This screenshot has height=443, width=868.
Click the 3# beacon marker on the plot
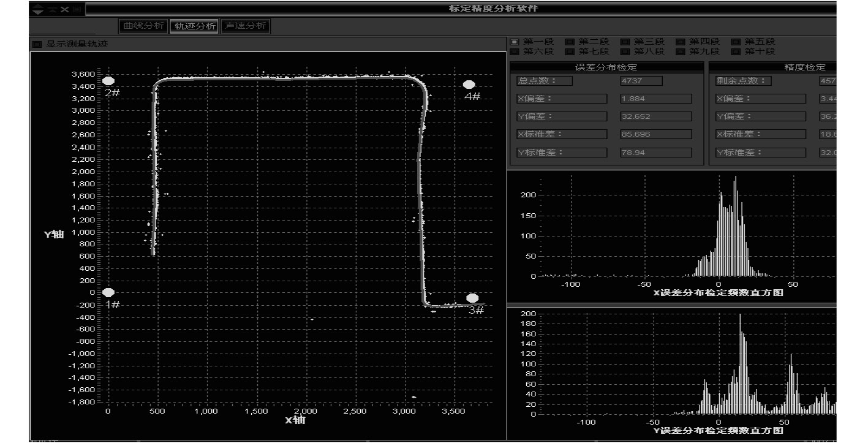(472, 298)
